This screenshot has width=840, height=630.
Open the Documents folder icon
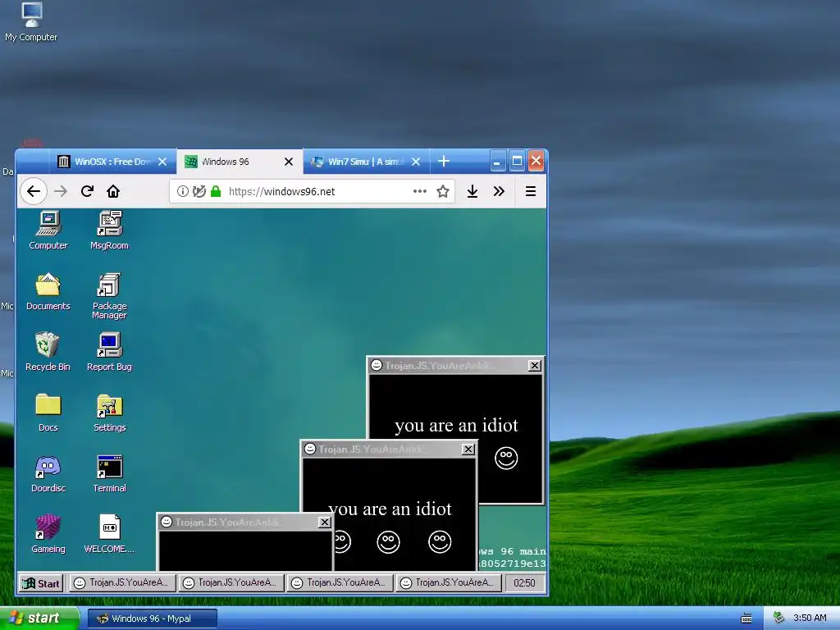[48, 291]
